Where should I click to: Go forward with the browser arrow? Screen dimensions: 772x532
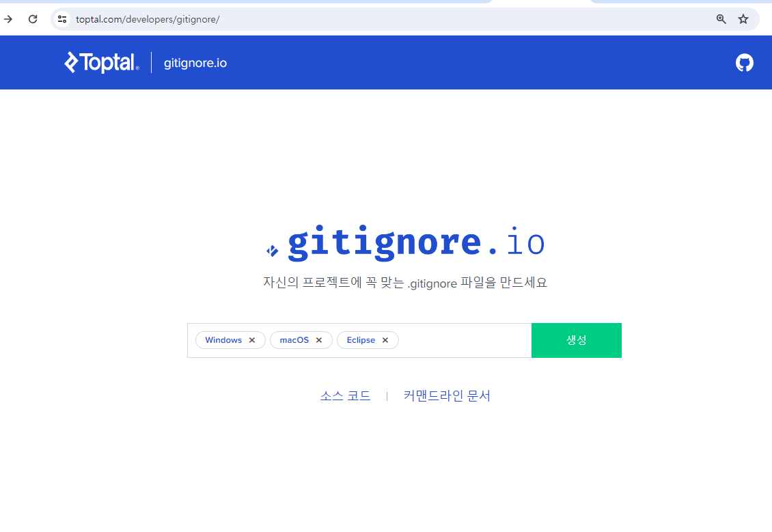point(8,19)
